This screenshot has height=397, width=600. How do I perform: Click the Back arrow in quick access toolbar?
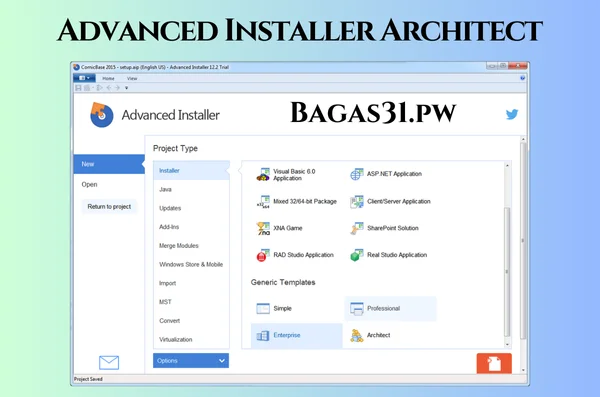(109, 88)
